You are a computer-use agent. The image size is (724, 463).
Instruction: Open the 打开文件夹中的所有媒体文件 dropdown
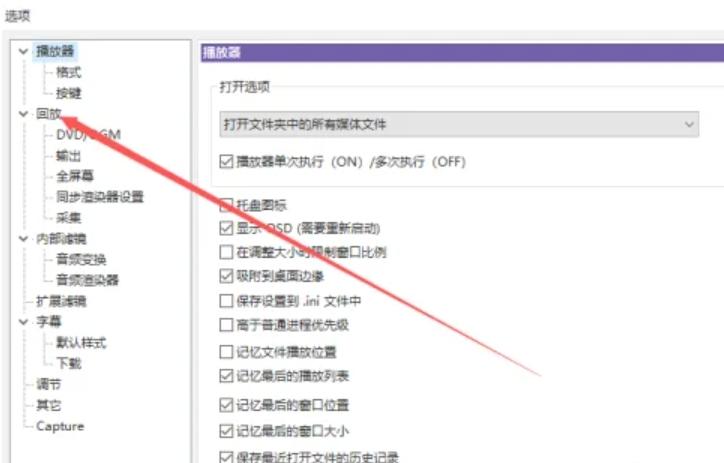pos(459,124)
